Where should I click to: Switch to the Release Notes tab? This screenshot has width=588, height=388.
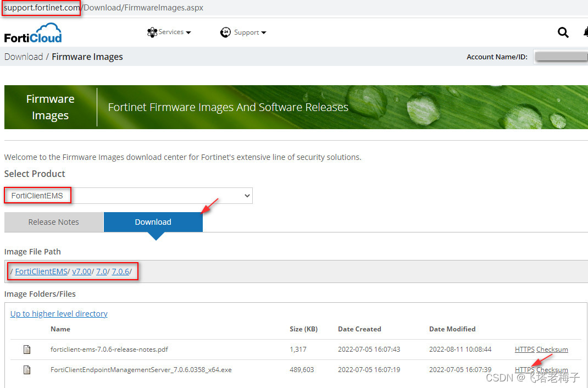click(x=54, y=222)
